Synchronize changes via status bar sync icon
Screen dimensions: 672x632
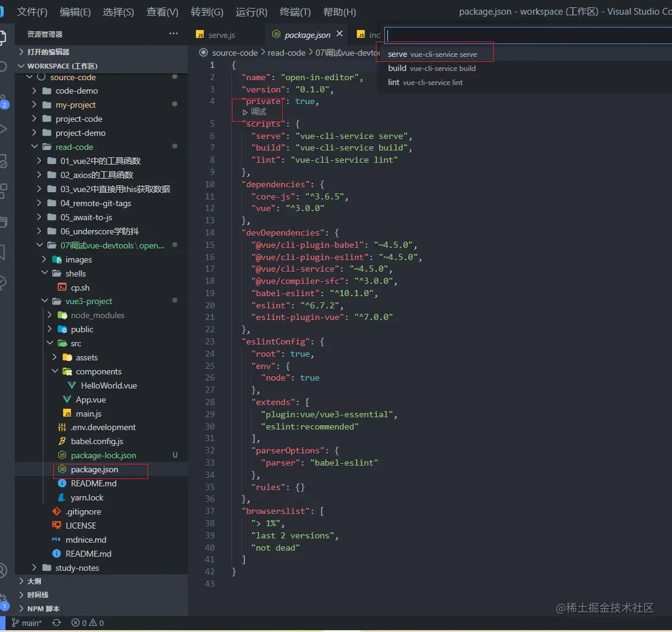pos(56,623)
